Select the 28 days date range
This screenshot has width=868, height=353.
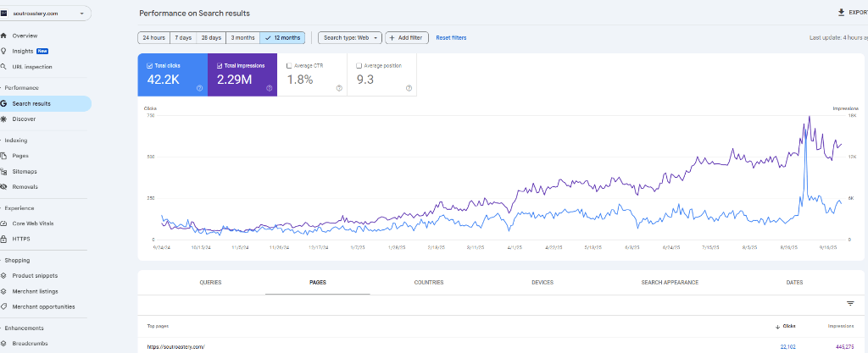pos(211,38)
